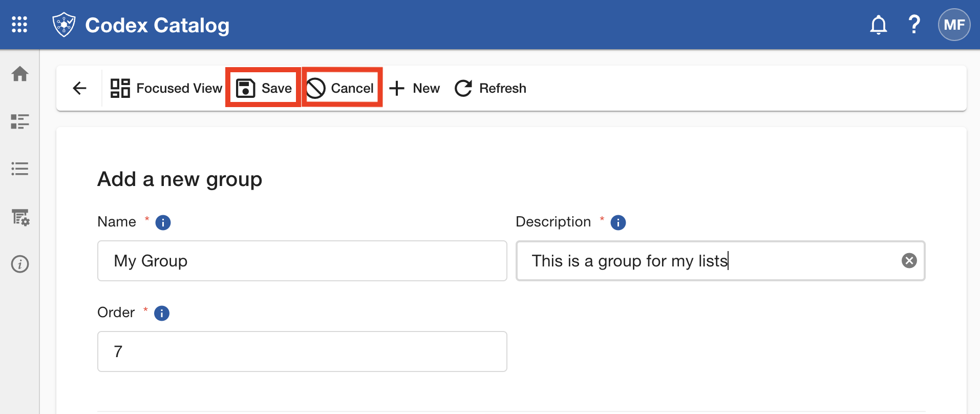Screen dimensions: 980x414
Task: Clear the Description field with X
Action: click(909, 261)
